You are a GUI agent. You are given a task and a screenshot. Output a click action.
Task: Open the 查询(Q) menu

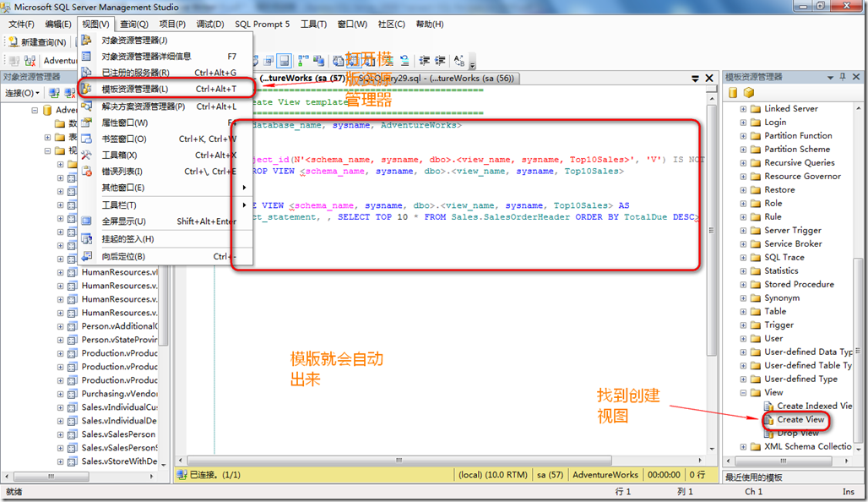click(x=134, y=24)
